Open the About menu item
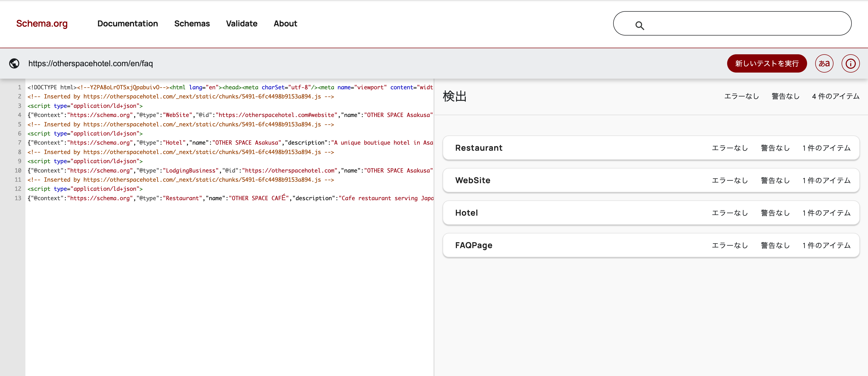868x376 pixels. tap(285, 24)
